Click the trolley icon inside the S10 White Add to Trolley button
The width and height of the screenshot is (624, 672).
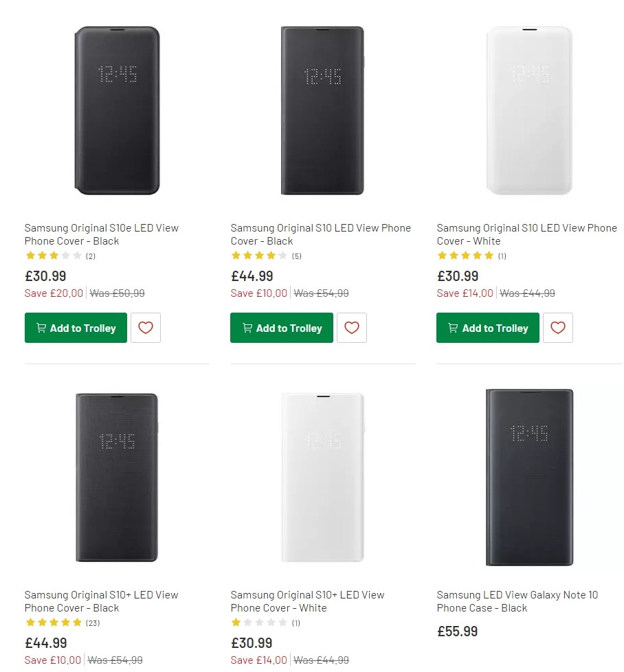(453, 328)
